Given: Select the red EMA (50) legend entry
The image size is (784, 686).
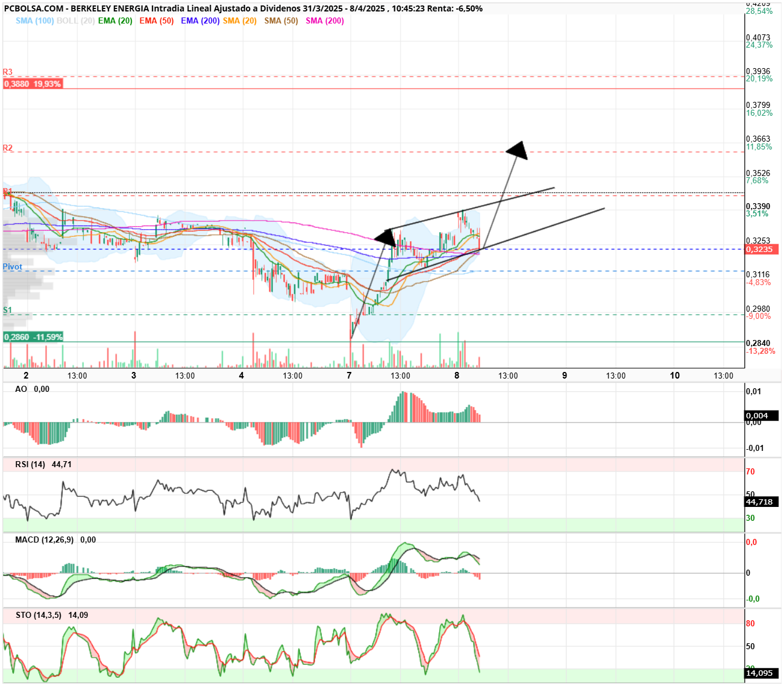Looking at the screenshot, I should [157, 20].
